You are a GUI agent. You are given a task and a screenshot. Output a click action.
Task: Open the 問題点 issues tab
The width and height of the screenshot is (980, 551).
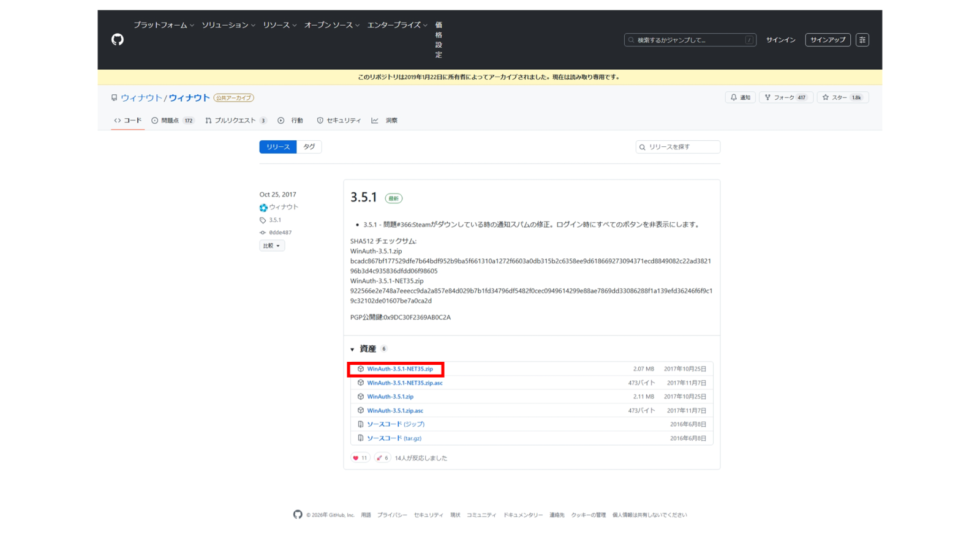[x=172, y=121]
